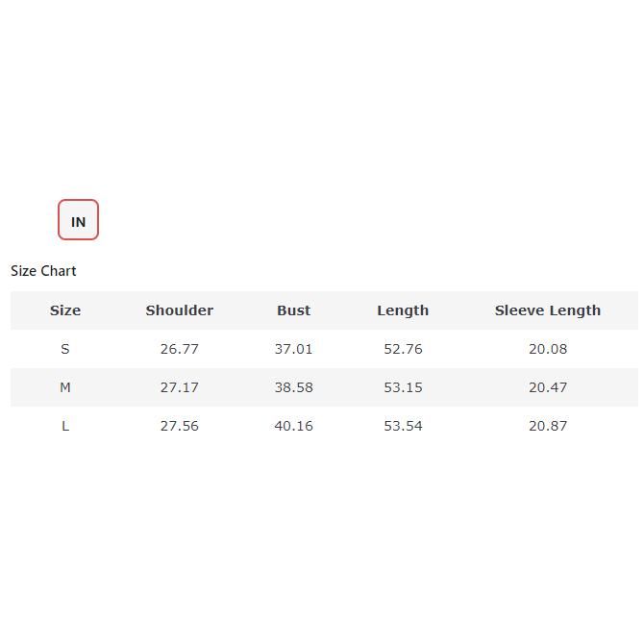Select the Shoulder column header
The width and height of the screenshot is (644, 644).
[x=179, y=310]
